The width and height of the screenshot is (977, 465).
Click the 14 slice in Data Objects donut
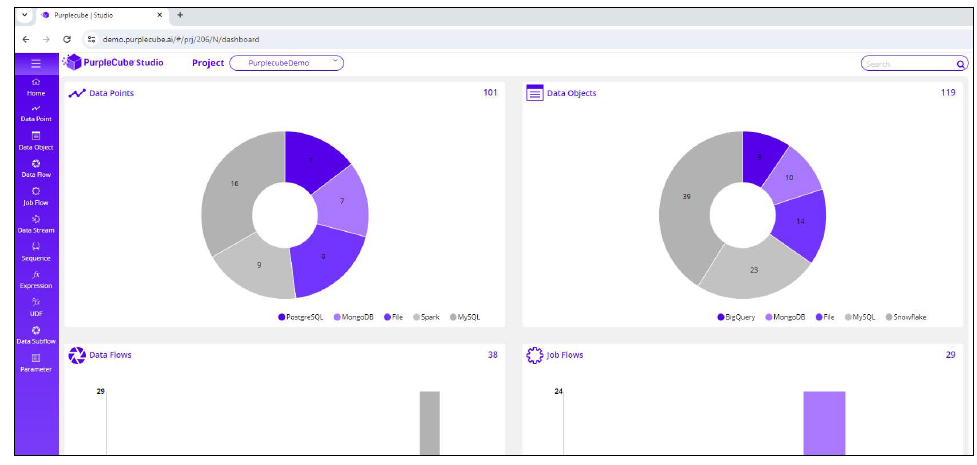coord(801,221)
